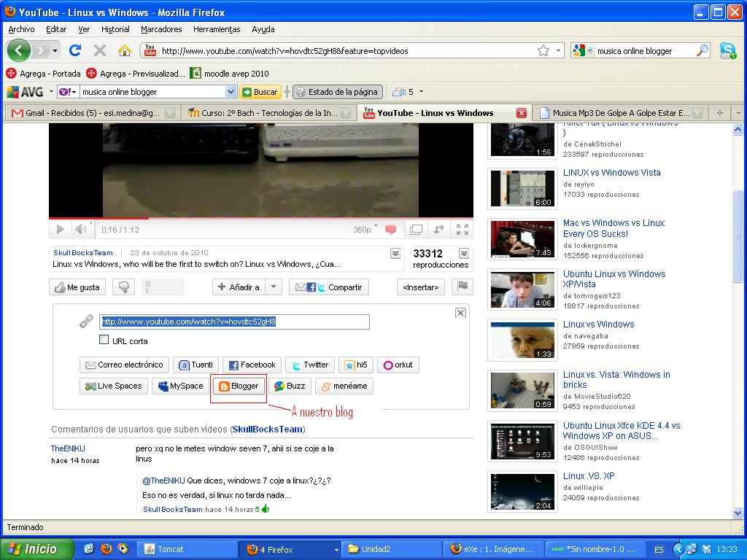Viewport: 747px width, 560px height.
Task: Click the link chain icon beside the URL
Action: point(86,322)
